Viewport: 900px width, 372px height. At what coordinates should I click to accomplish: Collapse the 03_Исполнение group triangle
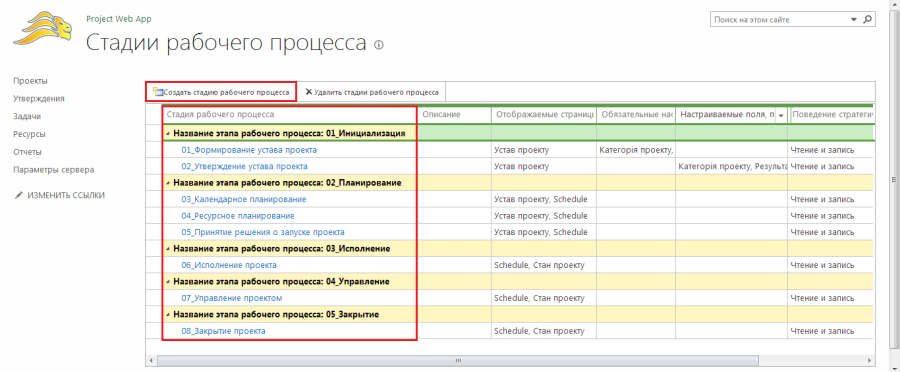pyautogui.click(x=167, y=249)
